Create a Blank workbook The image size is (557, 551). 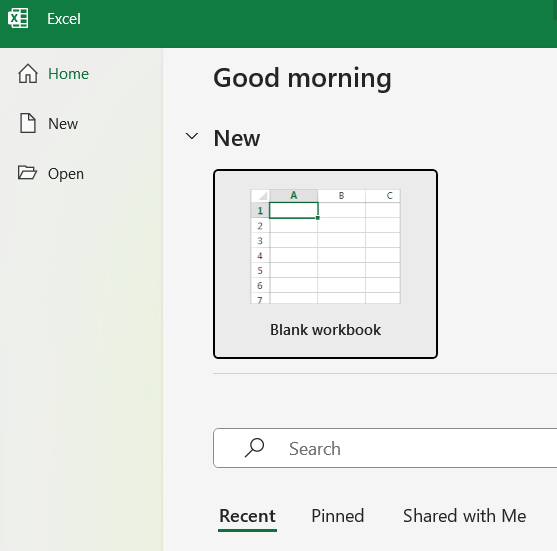325,264
